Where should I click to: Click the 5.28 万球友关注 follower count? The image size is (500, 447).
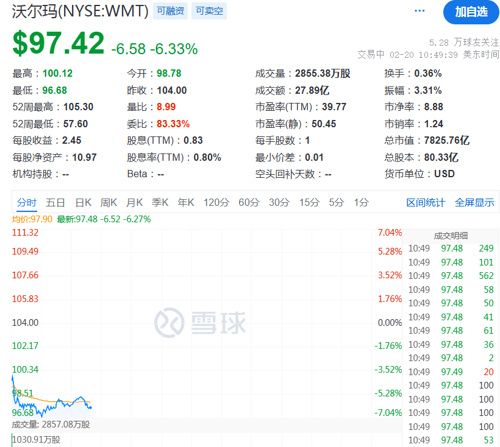(x=464, y=43)
